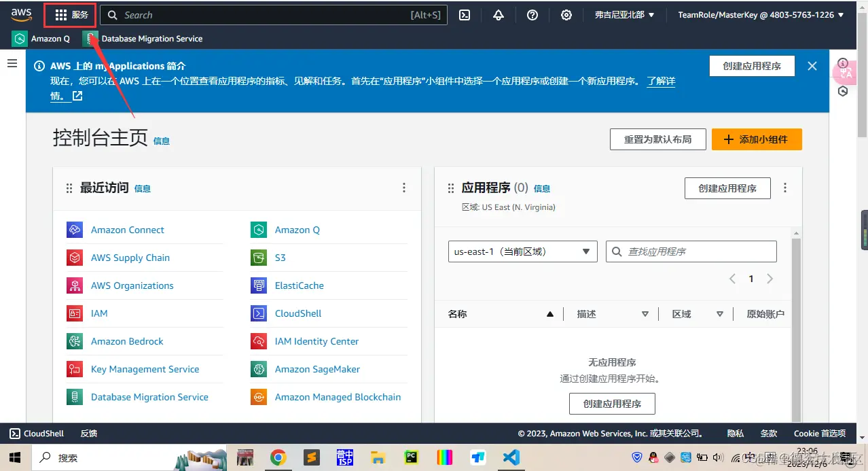Click the 添加小组件 button

pos(757,139)
